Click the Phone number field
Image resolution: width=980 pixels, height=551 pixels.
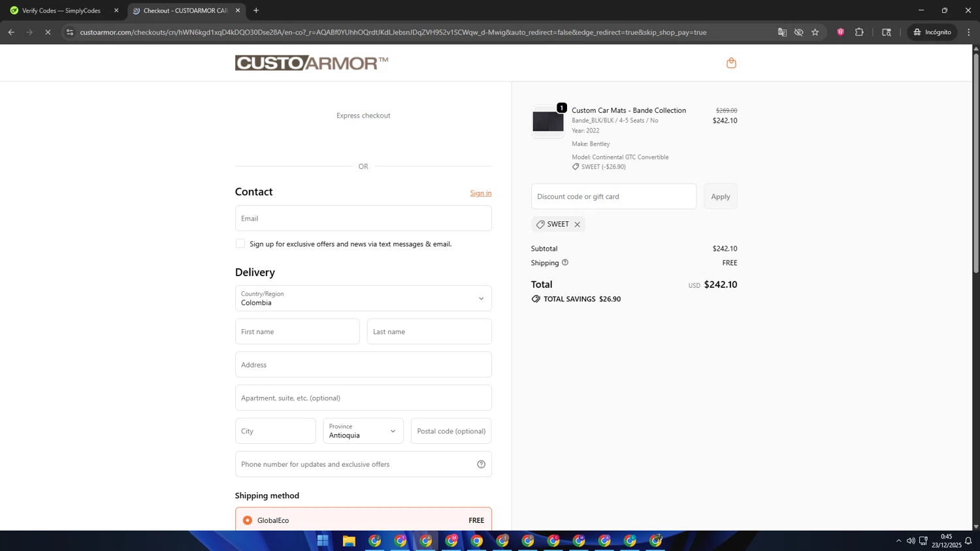363,464
